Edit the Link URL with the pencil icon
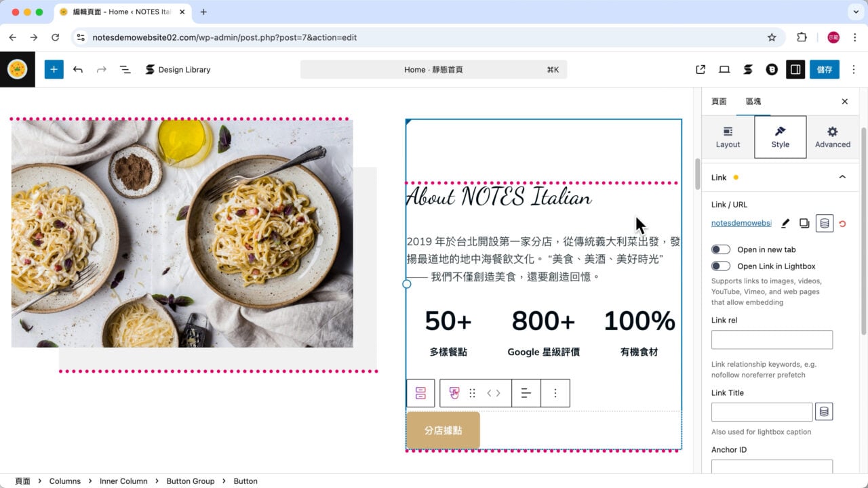Image resolution: width=868 pixels, height=488 pixels. click(x=785, y=223)
